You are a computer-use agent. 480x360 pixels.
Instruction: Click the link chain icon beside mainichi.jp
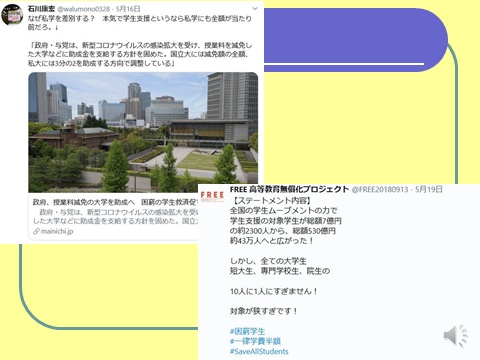tap(36, 231)
